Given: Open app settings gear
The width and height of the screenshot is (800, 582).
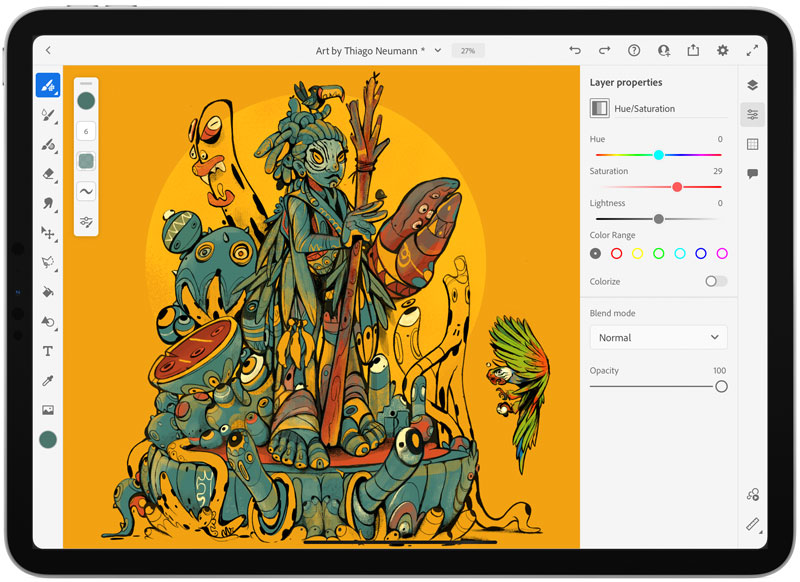Looking at the screenshot, I should [x=722, y=50].
